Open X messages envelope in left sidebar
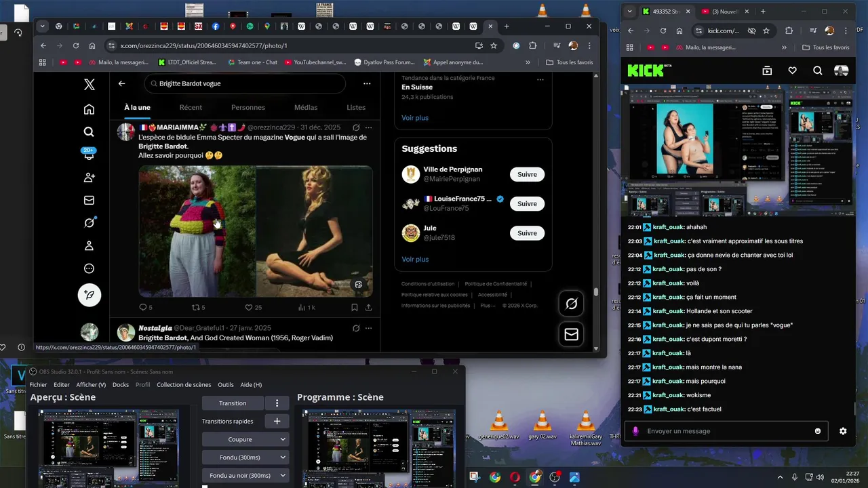 pyautogui.click(x=89, y=201)
